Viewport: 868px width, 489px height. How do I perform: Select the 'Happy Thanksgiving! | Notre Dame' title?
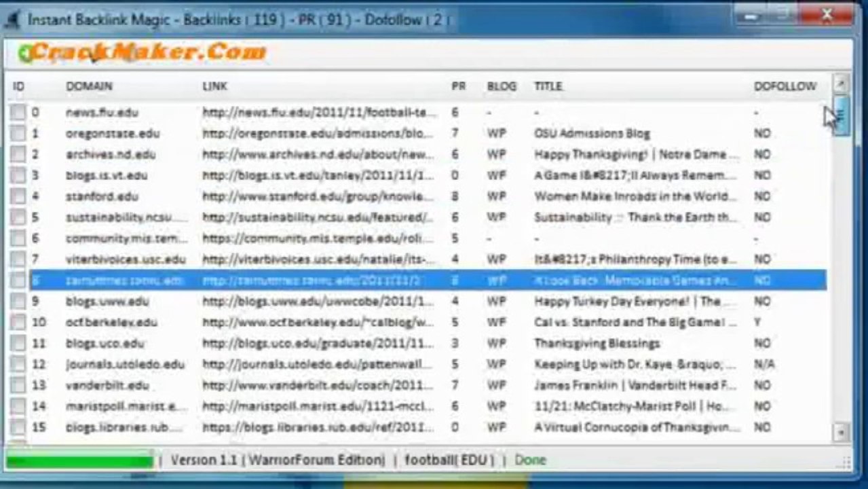click(x=635, y=154)
